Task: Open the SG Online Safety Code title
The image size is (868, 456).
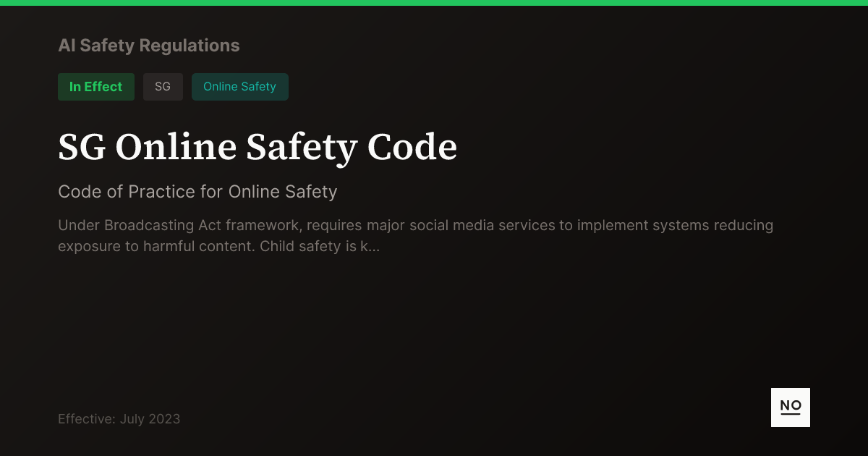Action: pyautogui.click(x=258, y=147)
